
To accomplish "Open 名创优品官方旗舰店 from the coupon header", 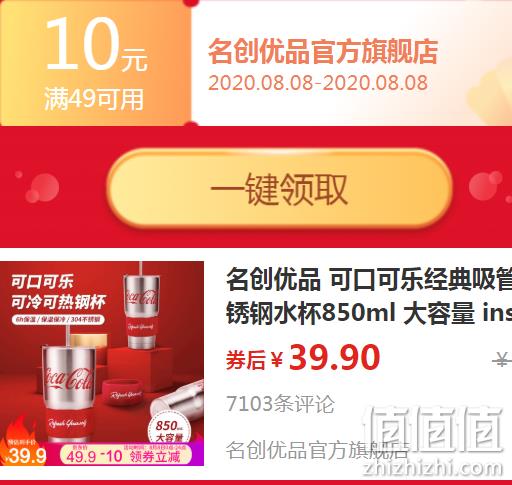I will (323, 51).
